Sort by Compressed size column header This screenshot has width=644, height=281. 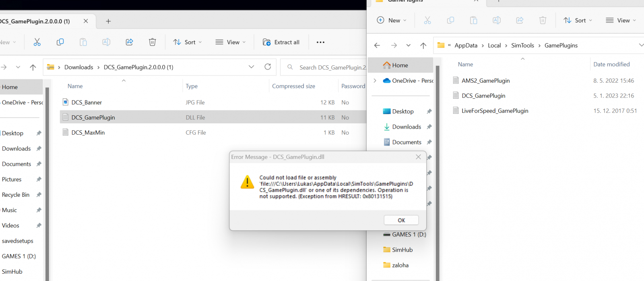coord(293,86)
